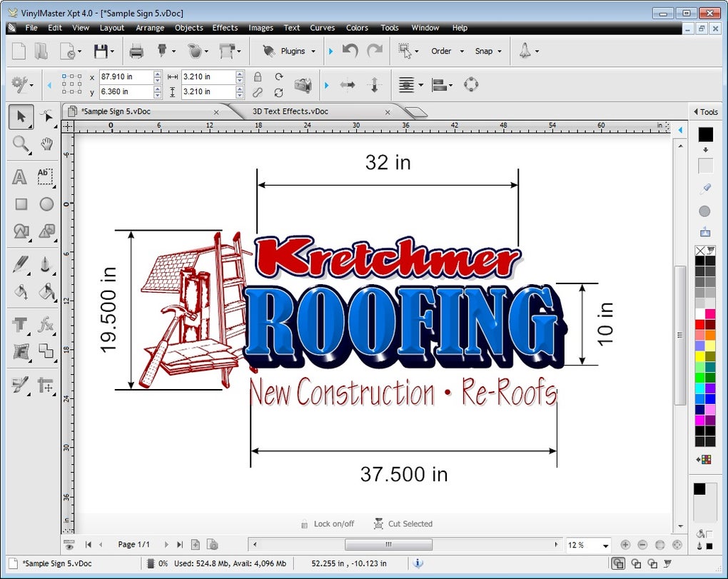Select the fx Effects tool
The width and height of the screenshot is (728, 579).
(46, 325)
